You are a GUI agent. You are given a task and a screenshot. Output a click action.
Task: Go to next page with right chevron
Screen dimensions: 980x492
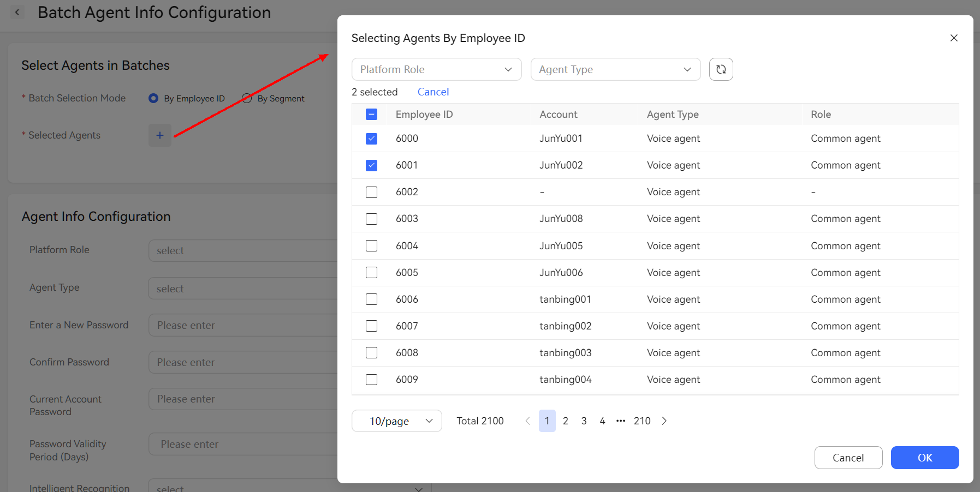[664, 421]
